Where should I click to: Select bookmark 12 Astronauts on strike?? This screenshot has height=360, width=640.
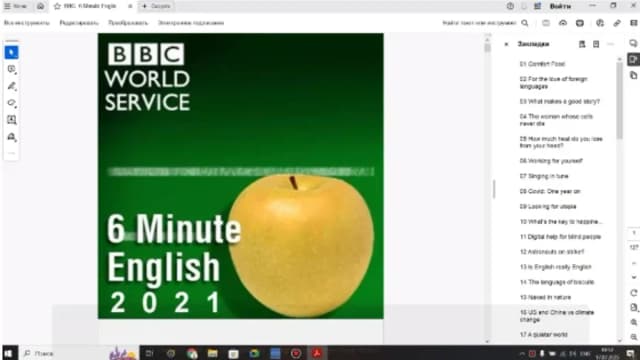point(552,251)
